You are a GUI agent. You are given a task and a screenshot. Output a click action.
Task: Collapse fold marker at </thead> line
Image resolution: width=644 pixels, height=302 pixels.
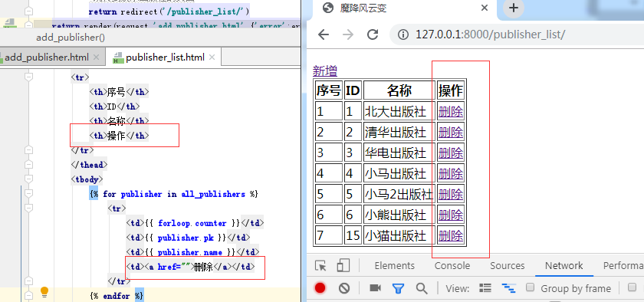click(x=28, y=165)
